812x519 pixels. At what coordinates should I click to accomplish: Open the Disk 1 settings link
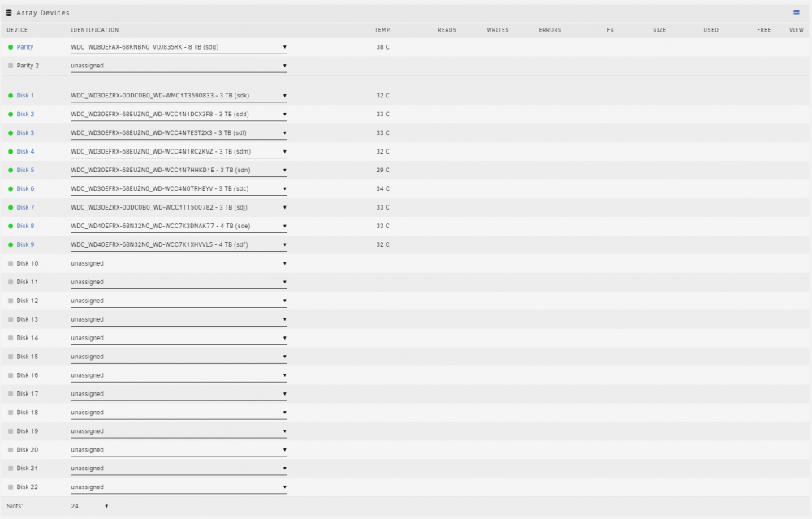tap(25, 96)
